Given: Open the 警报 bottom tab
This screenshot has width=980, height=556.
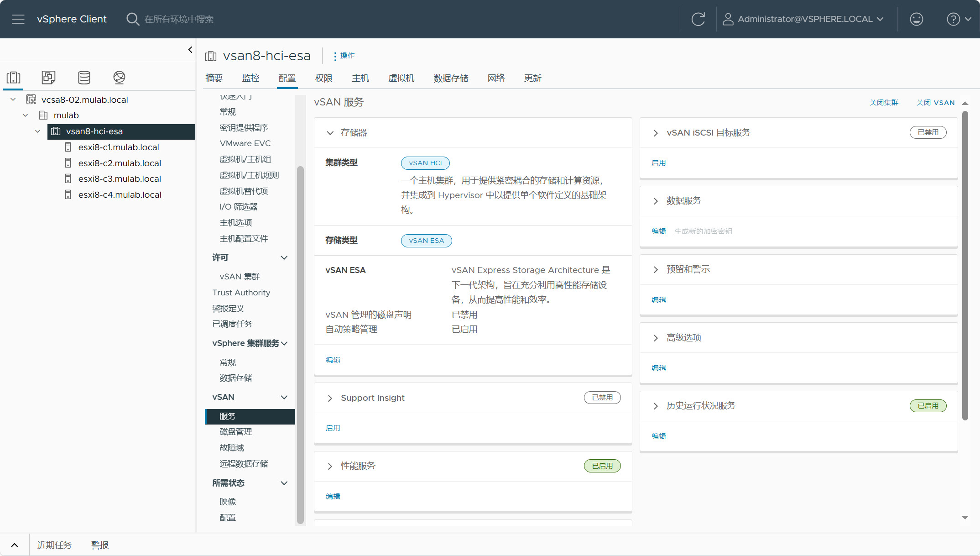Looking at the screenshot, I should (x=100, y=545).
